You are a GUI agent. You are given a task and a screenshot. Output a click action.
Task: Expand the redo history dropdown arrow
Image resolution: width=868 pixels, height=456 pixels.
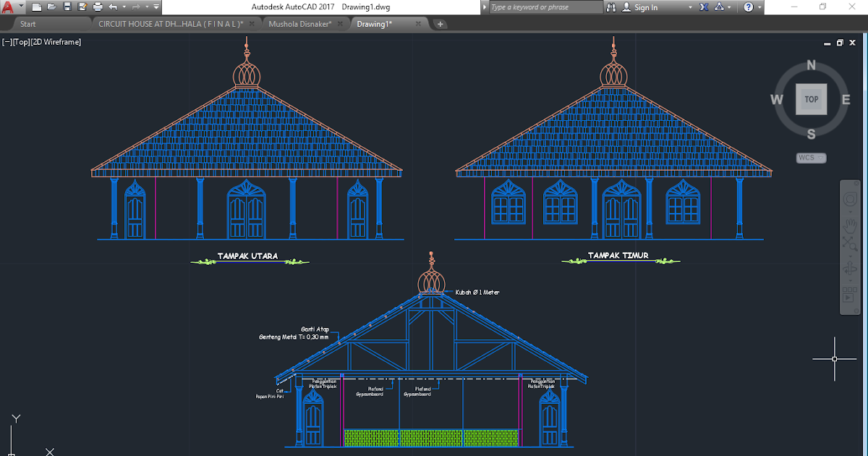coord(148,7)
